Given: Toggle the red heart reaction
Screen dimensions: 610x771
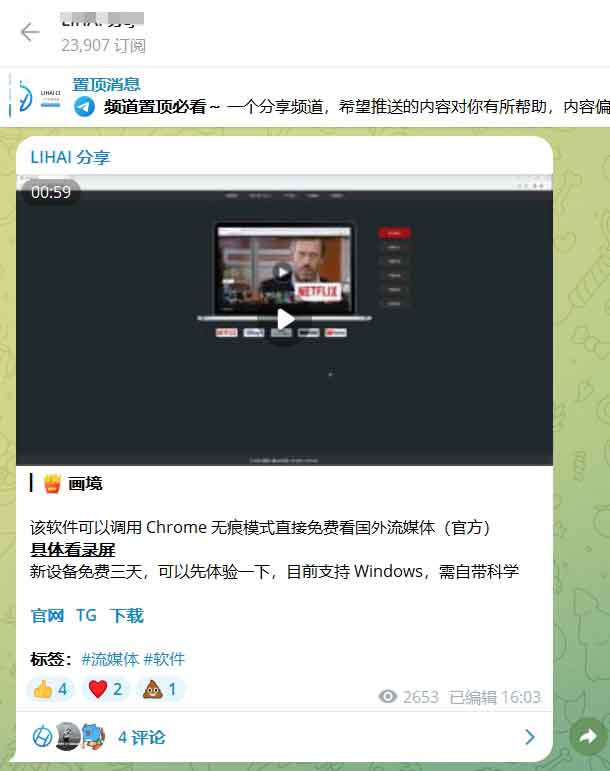Looking at the screenshot, I should (106, 689).
